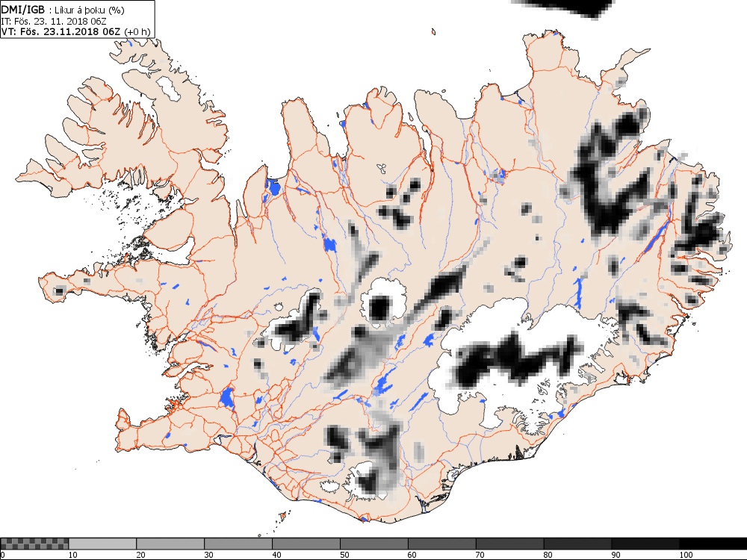Select the 10–20 percent legend swatch
The width and height of the screenshot is (747, 560).
pyautogui.click(x=102, y=544)
